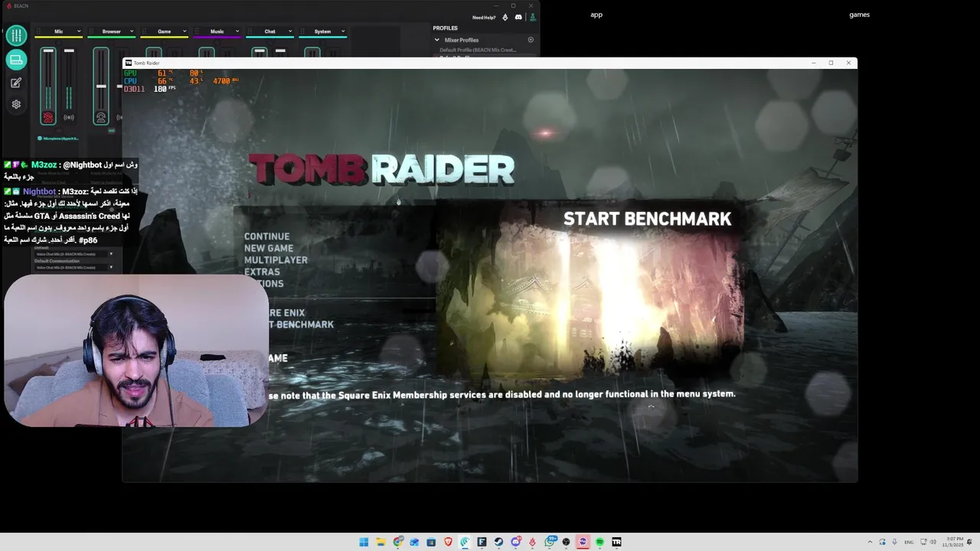
Task: Open Tomb Raider TR taskbar icon
Action: [616, 542]
